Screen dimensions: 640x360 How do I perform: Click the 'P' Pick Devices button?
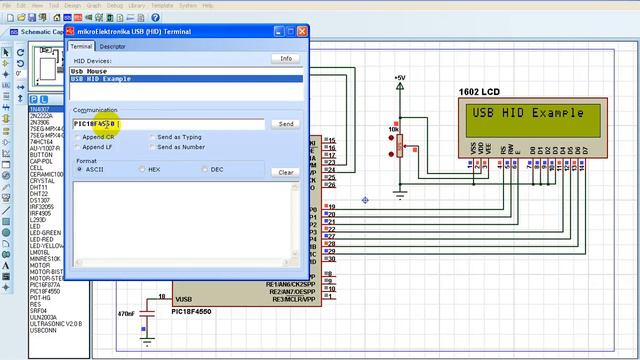[33, 99]
